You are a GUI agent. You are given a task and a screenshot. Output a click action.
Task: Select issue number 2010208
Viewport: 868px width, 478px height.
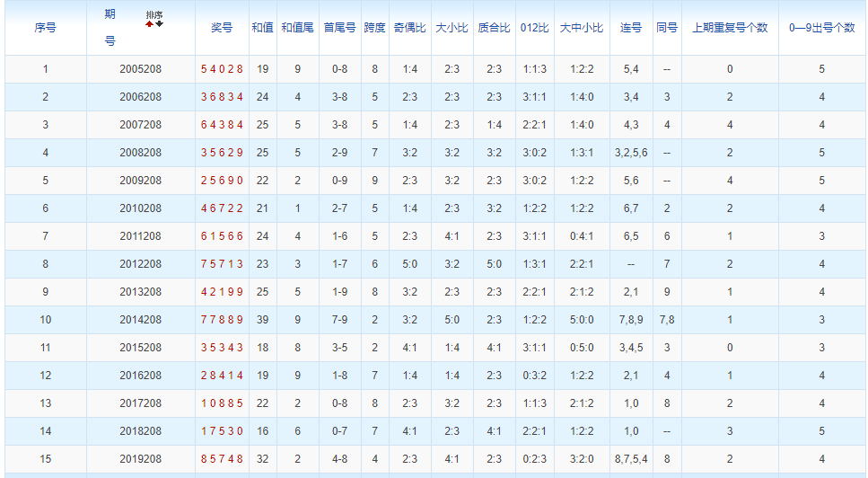click(x=141, y=208)
